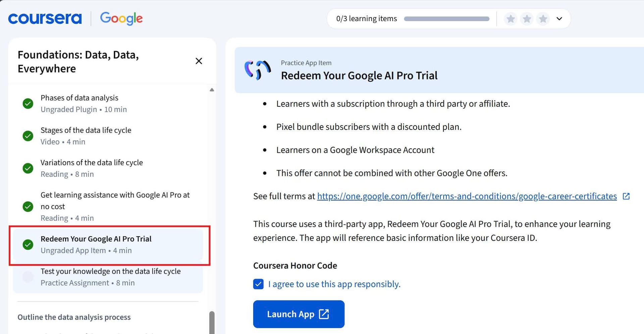Open Phases of data analysis item
Screen dimensions: 644x334
point(108,103)
